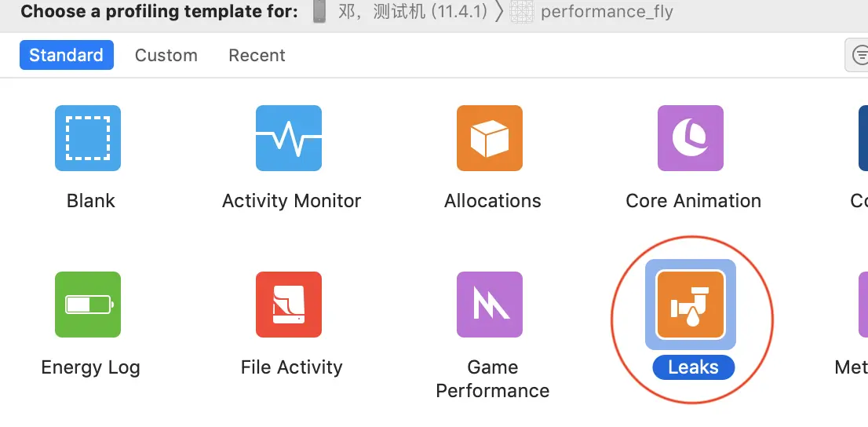The width and height of the screenshot is (868, 427).
Task: Open the performance_fly target dropdown
Action: pyautogui.click(x=606, y=12)
